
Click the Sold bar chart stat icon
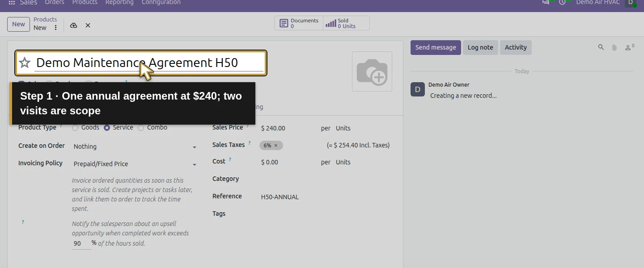click(331, 23)
